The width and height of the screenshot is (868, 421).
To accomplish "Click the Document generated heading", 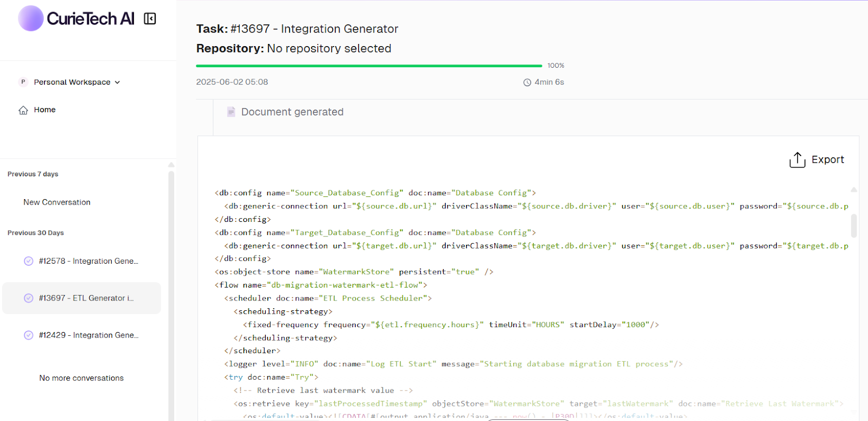I will click(292, 112).
